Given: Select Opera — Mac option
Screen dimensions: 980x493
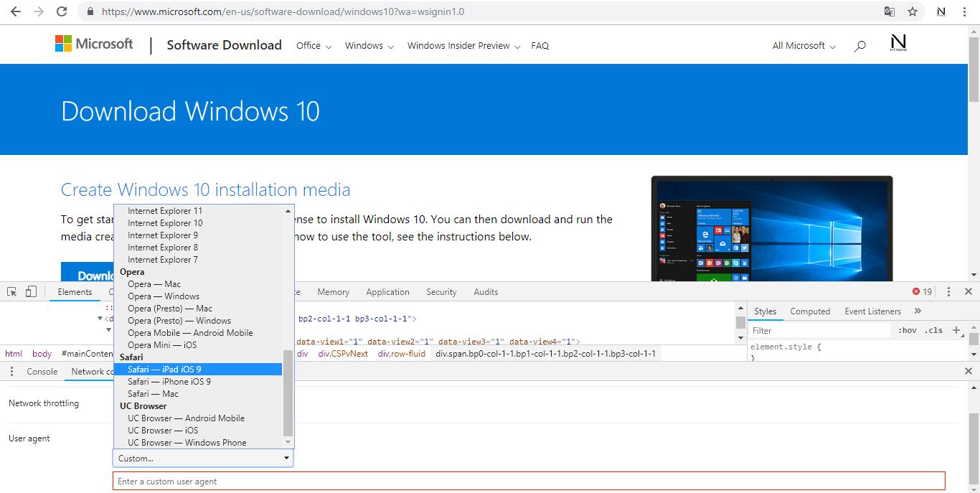Looking at the screenshot, I should coord(198,283).
